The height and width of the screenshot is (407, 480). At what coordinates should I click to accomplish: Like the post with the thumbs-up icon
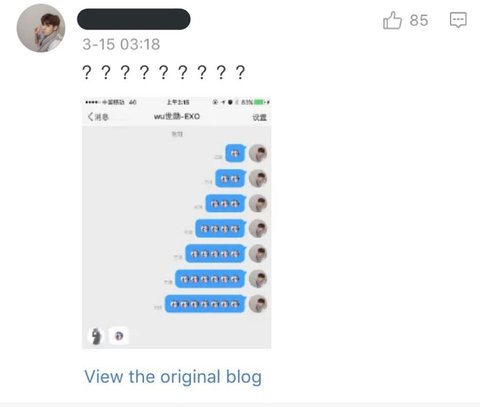pos(392,20)
